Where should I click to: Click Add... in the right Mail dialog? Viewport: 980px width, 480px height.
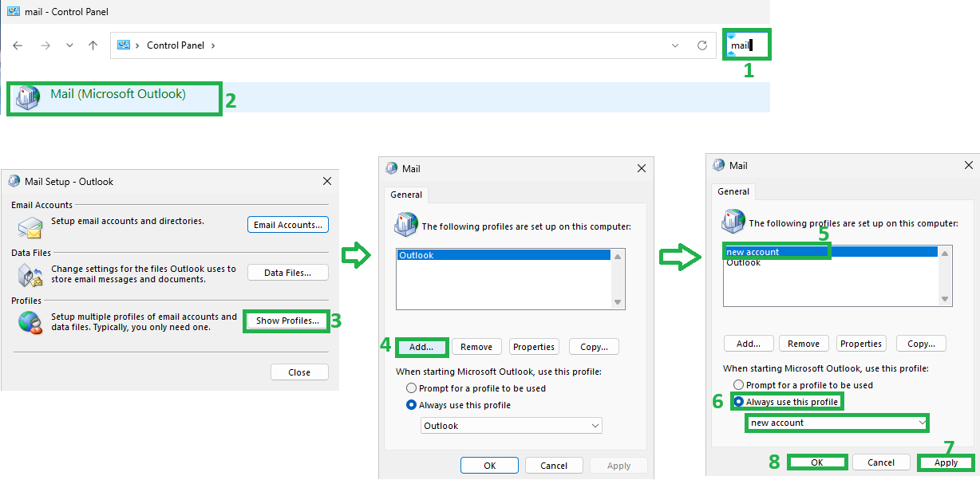tap(749, 344)
